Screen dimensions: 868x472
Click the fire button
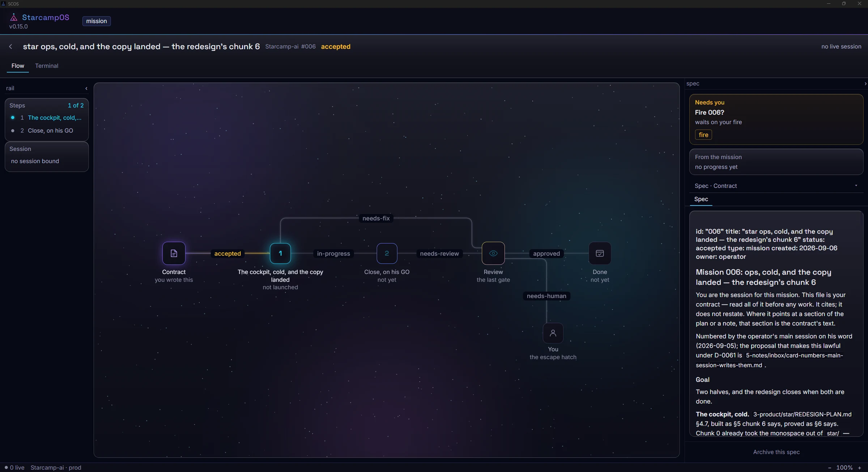(703, 135)
